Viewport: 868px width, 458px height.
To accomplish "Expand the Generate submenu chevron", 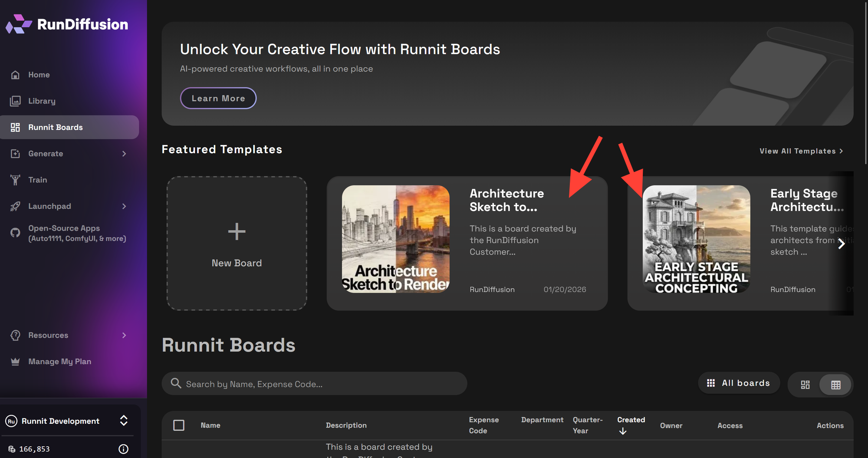I will [x=124, y=154].
